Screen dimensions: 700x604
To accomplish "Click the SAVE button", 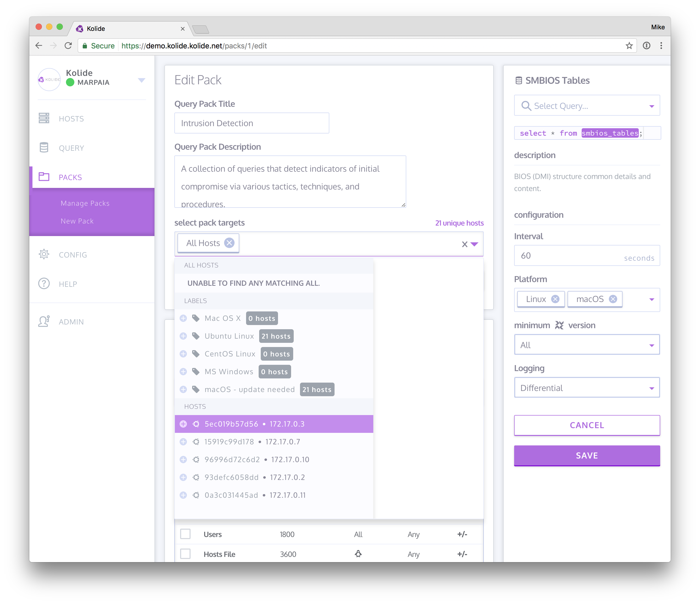I will click(587, 456).
